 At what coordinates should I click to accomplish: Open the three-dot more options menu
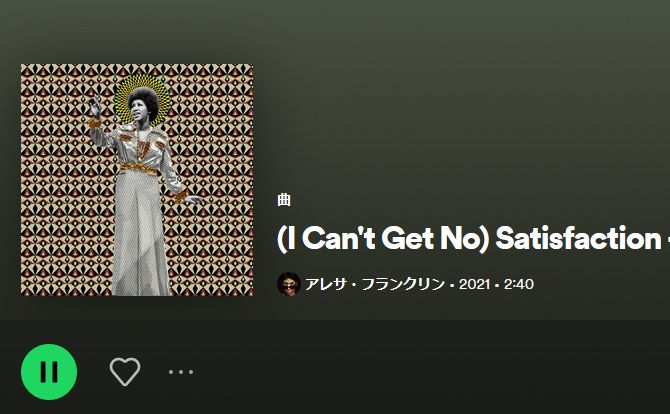[x=181, y=372]
